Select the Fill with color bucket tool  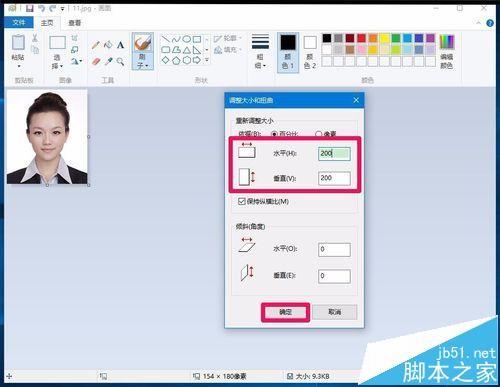coord(108,45)
